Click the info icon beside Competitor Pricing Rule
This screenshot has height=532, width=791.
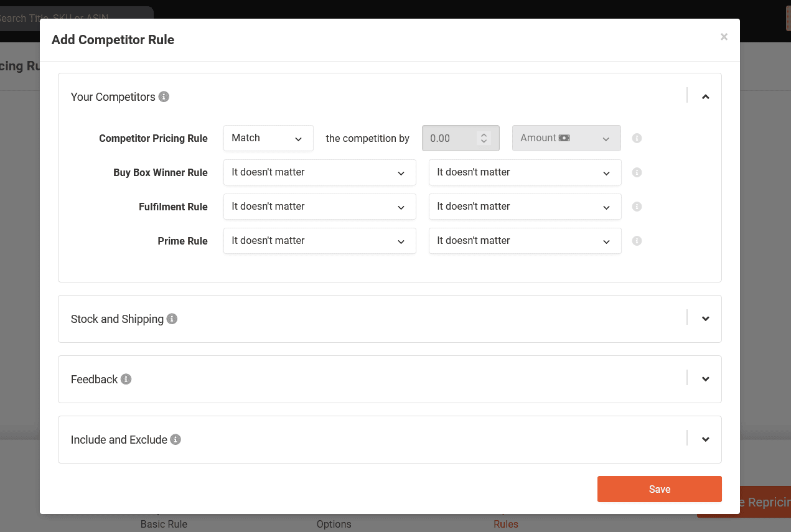(636, 138)
